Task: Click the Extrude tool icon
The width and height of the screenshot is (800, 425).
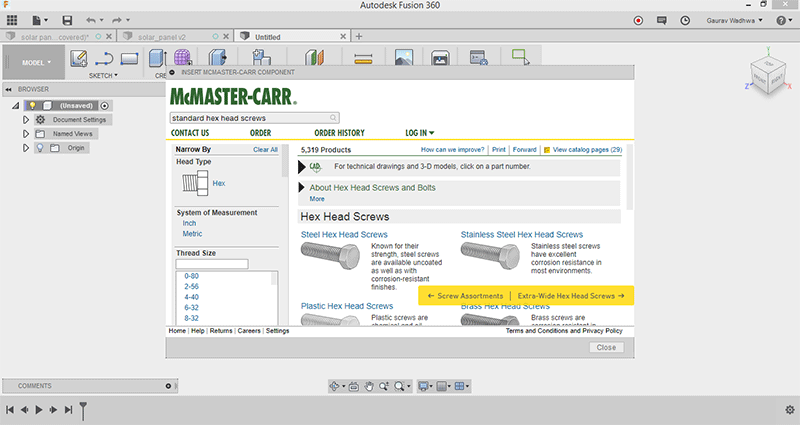Action: pos(158,57)
